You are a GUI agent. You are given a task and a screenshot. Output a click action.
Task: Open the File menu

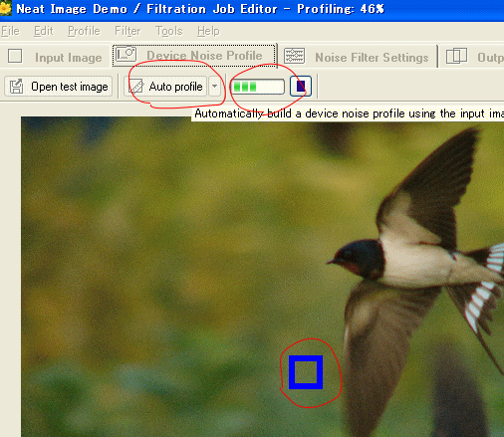coord(10,31)
